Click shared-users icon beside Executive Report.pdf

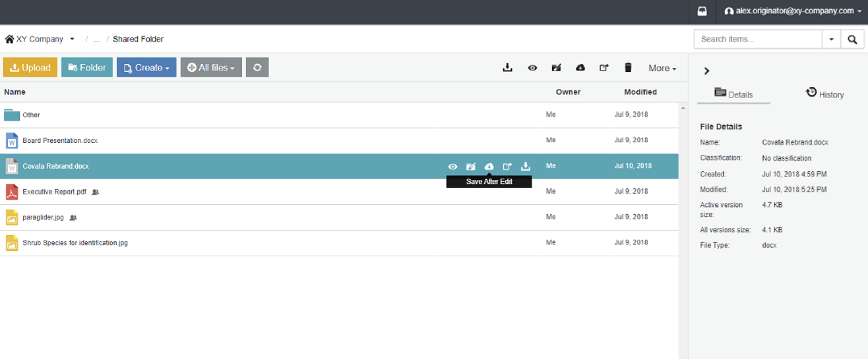click(x=96, y=192)
